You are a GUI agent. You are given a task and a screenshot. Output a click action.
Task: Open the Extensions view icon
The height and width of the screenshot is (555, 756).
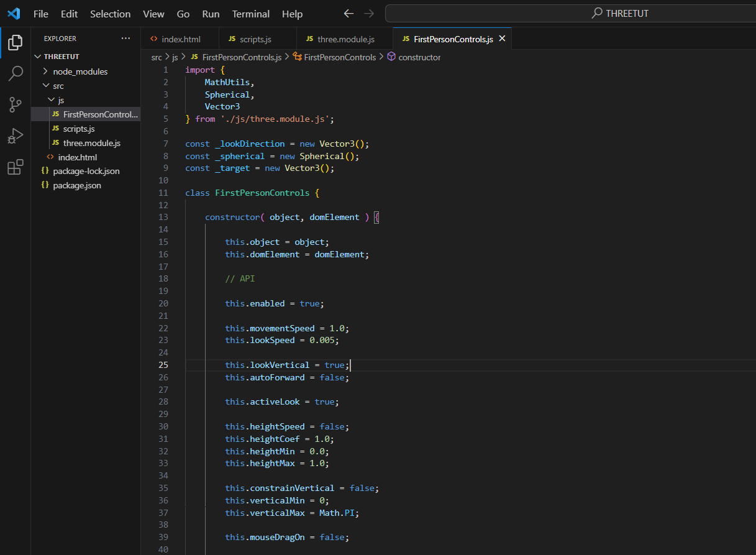click(16, 167)
